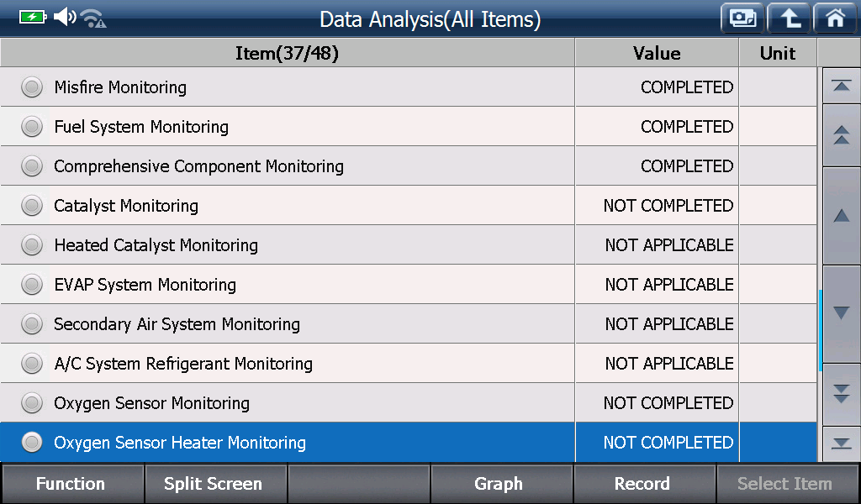Click COMPLETED value for Fuel System Monitoring
Image resolution: width=861 pixels, height=504 pixels.
pos(687,127)
